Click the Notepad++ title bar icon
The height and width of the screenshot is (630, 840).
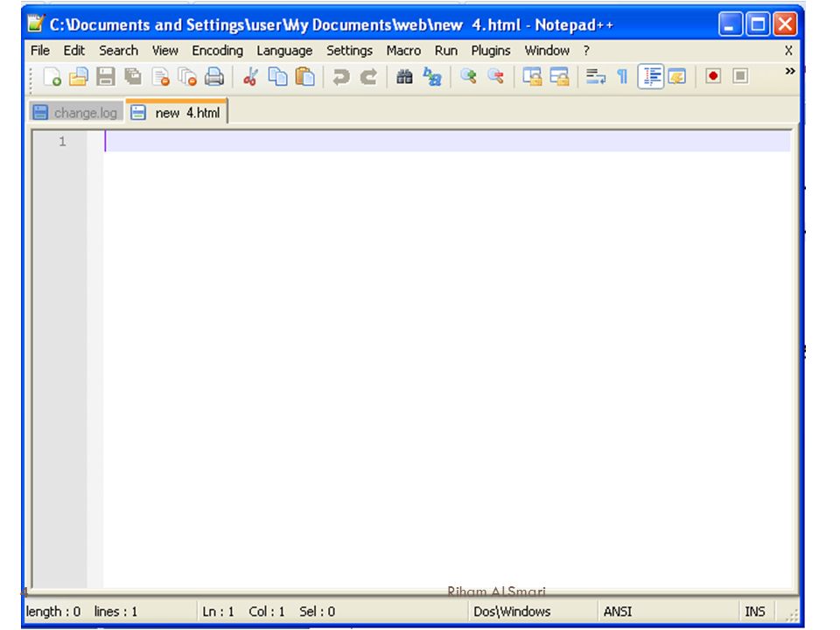click(x=36, y=23)
